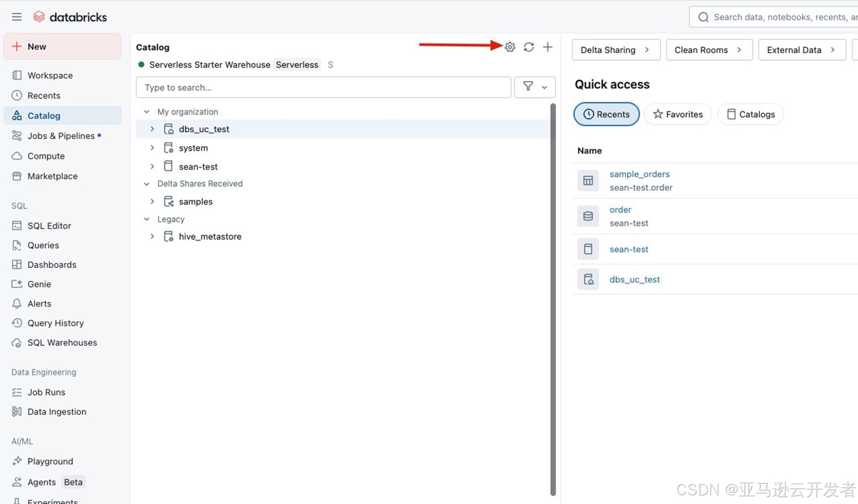The height and width of the screenshot is (504, 858).
Task: Click the Genie sidebar icon
Action: coord(17,284)
